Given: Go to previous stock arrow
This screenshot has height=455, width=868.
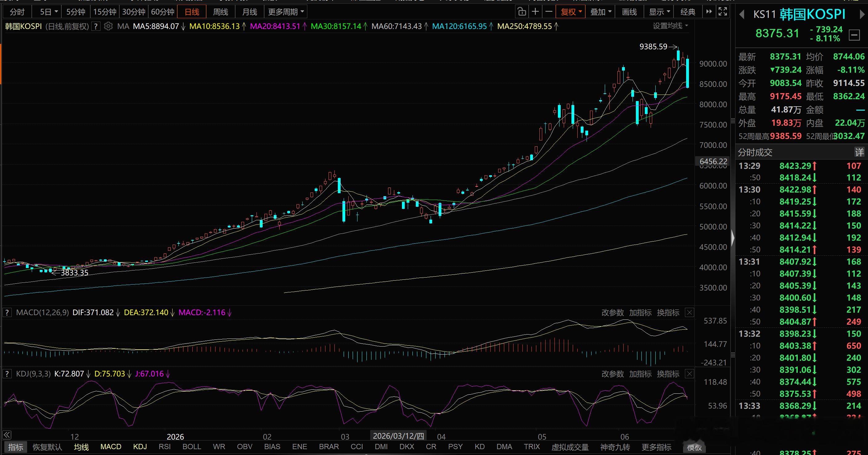Looking at the screenshot, I should point(741,14).
